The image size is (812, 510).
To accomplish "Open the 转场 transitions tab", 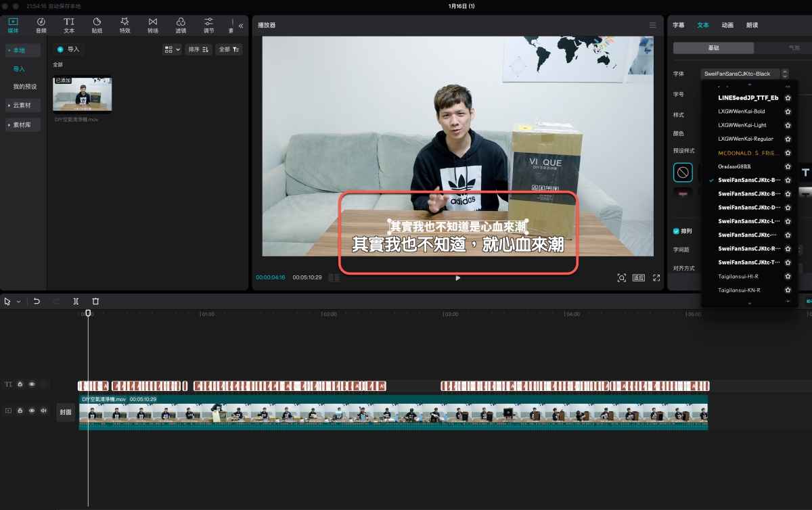I will [x=153, y=26].
